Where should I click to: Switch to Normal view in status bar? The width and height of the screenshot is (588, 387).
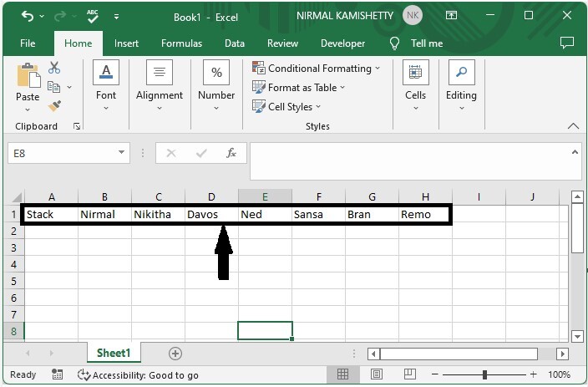[342, 375]
